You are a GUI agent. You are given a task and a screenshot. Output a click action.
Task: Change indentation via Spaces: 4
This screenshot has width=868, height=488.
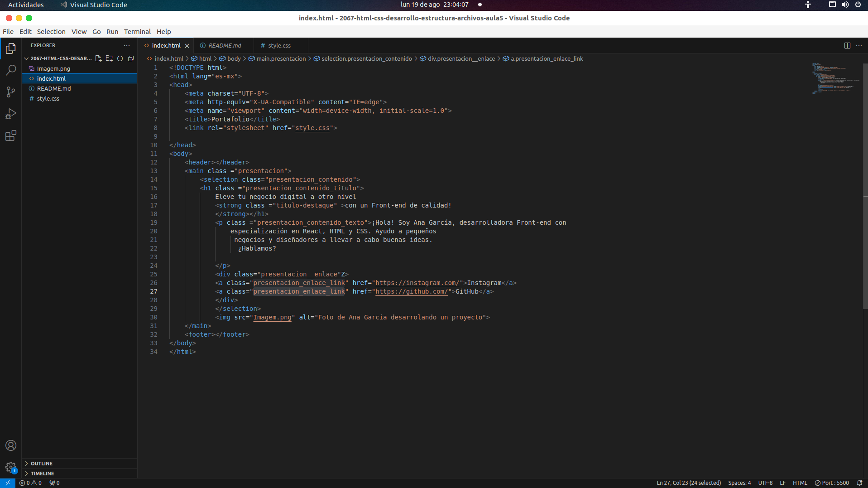pyautogui.click(x=739, y=483)
